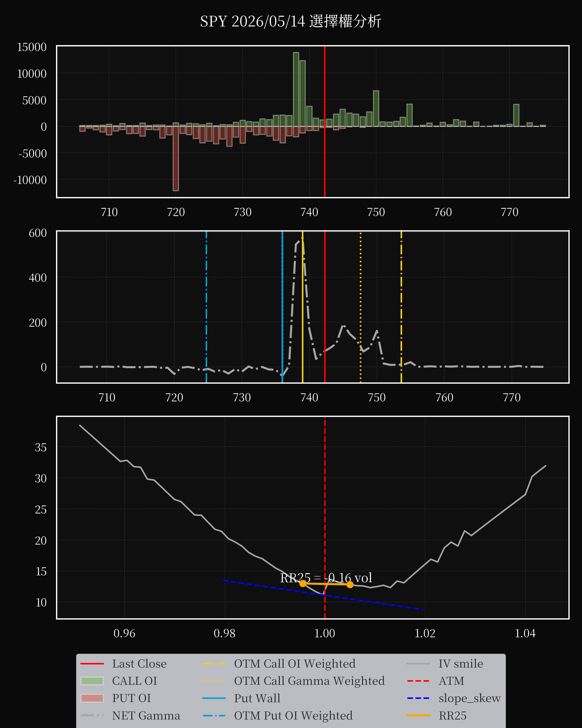The width and height of the screenshot is (582, 728).
Task: Click the RR25 = -0.16 vol annotation
Action: coord(326,578)
